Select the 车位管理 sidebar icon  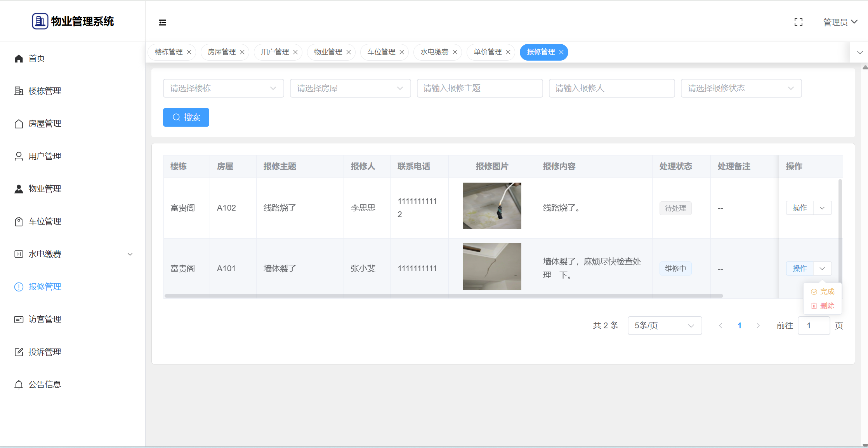point(19,221)
